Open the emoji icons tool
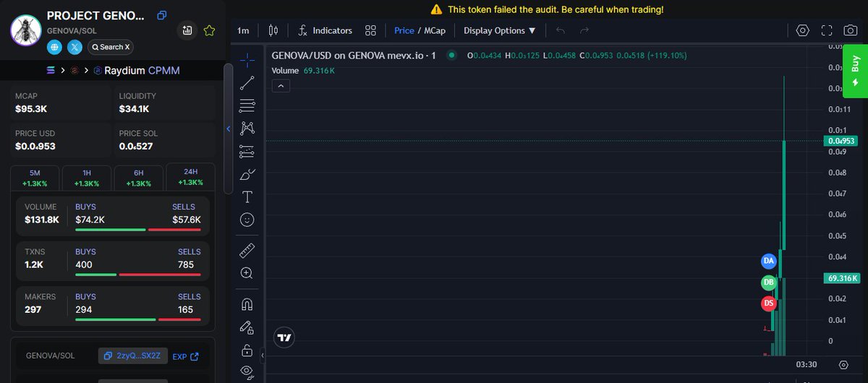The width and height of the screenshot is (868, 383). tap(247, 220)
